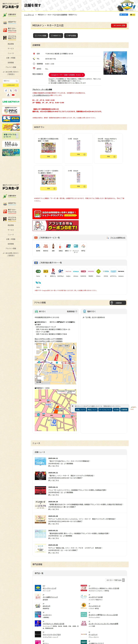The height and width of the screenshot is (644, 138).
Task: Click 詳細 under the 0415号 Happy Mother's Day flyer
Action: (x=108, y=156)
